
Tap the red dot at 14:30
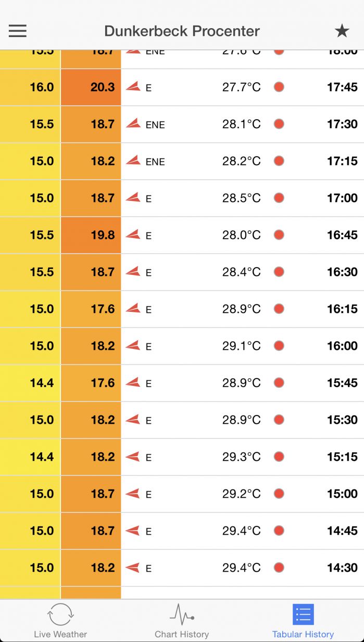(x=279, y=567)
